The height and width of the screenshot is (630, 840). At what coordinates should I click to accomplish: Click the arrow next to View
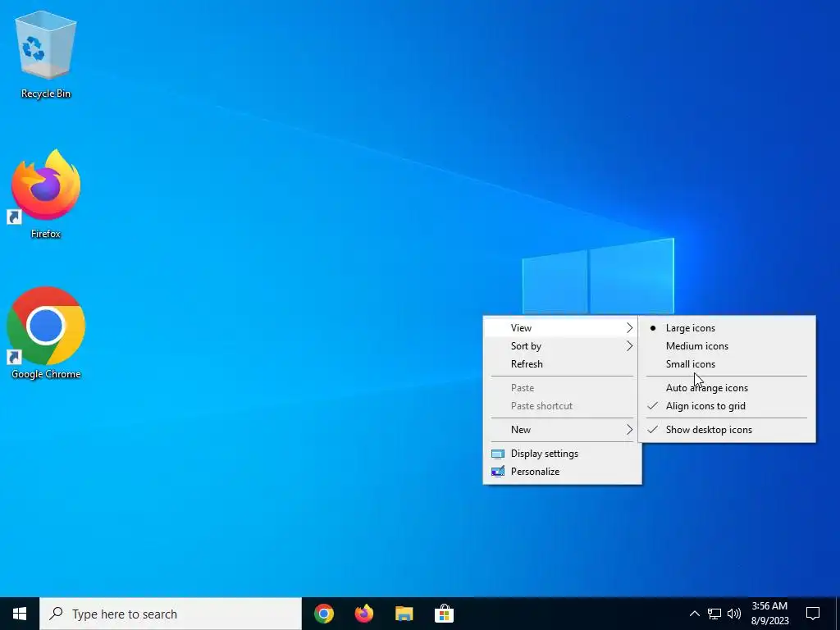[629, 328]
